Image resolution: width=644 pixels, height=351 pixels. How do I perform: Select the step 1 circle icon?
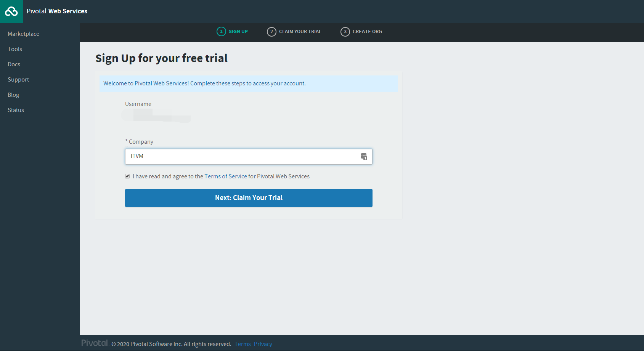click(x=221, y=32)
